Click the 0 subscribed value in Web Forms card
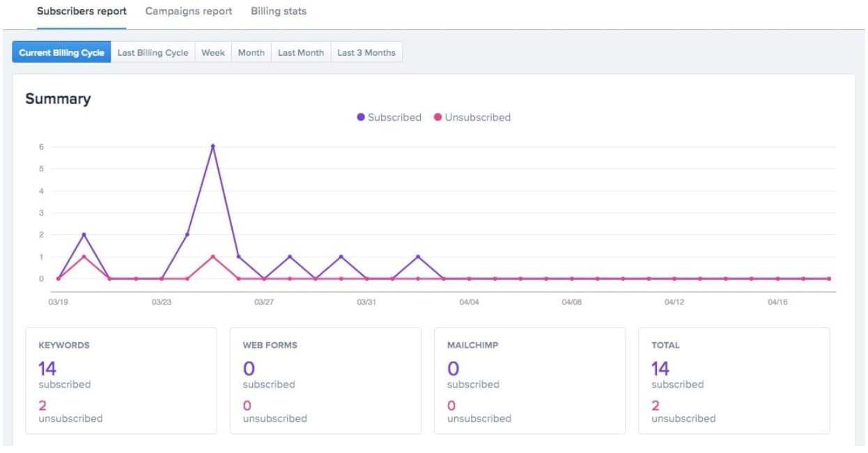868x453 pixels. [249, 369]
